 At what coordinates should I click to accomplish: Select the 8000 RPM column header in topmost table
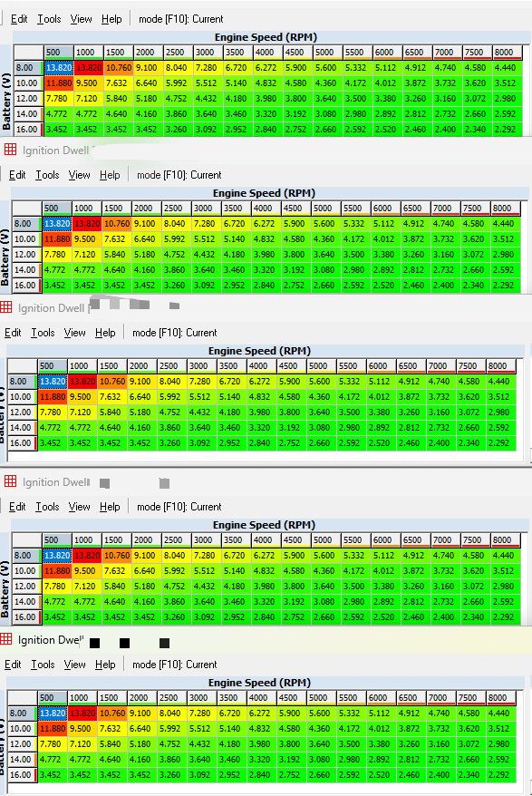pyautogui.click(x=507, y=53)
